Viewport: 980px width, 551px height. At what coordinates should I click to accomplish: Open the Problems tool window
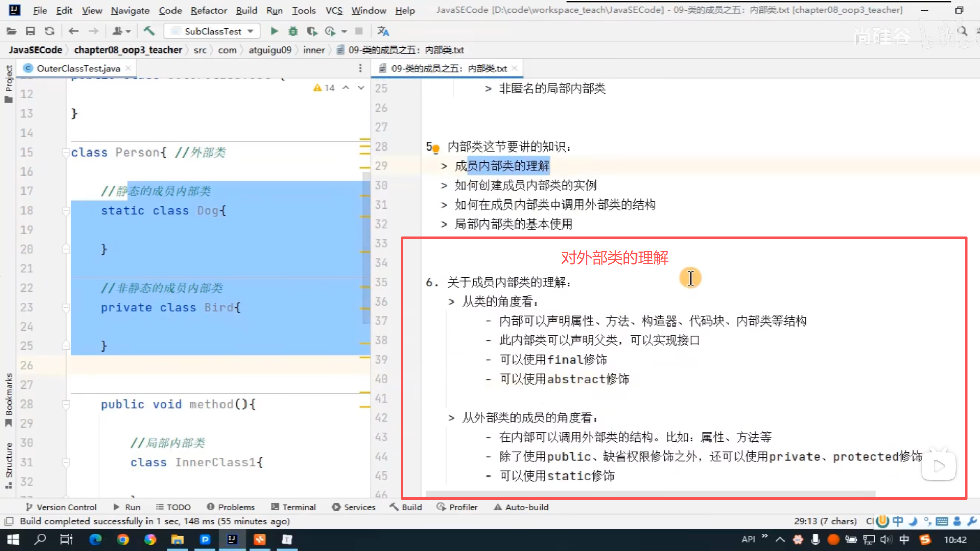click(x=231, y=507)
